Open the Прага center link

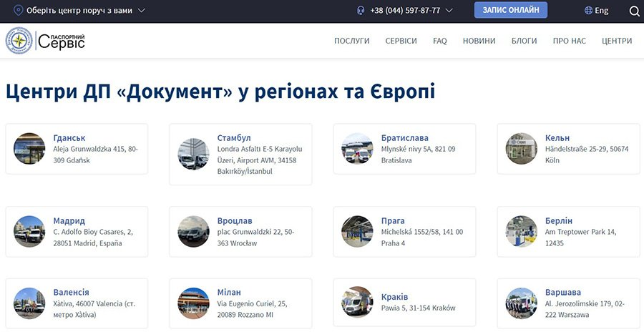(x=393, y=220)
